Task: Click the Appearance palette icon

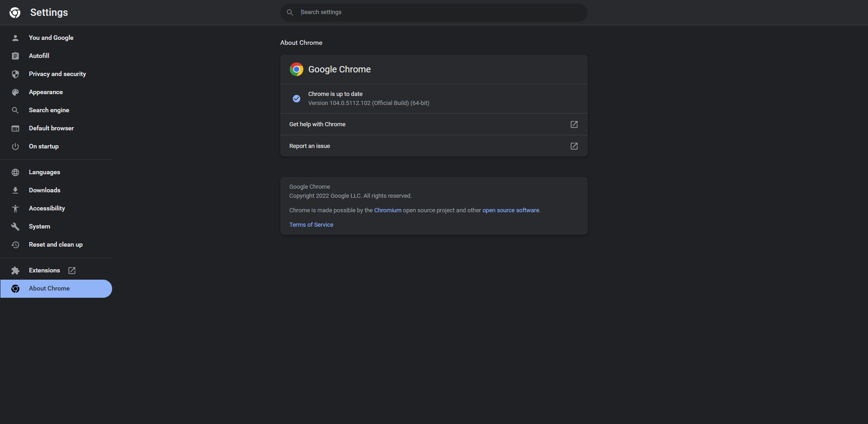Action: tap(15, 92)
